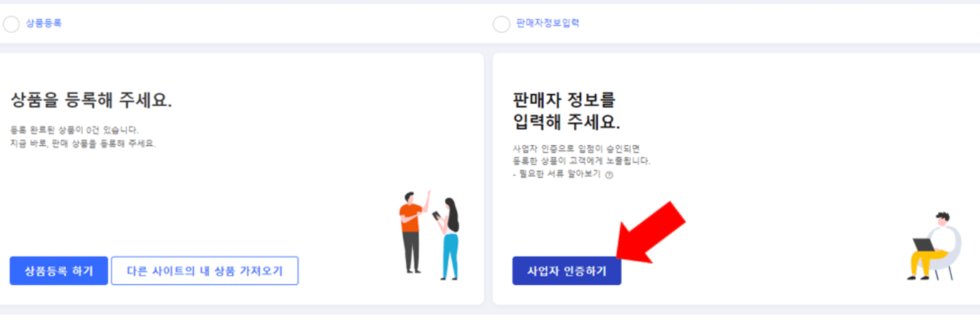The image size is (980, 320).
Task: Open the 필요한 서류 알아보기 link
Action: (x=558, y=175)
